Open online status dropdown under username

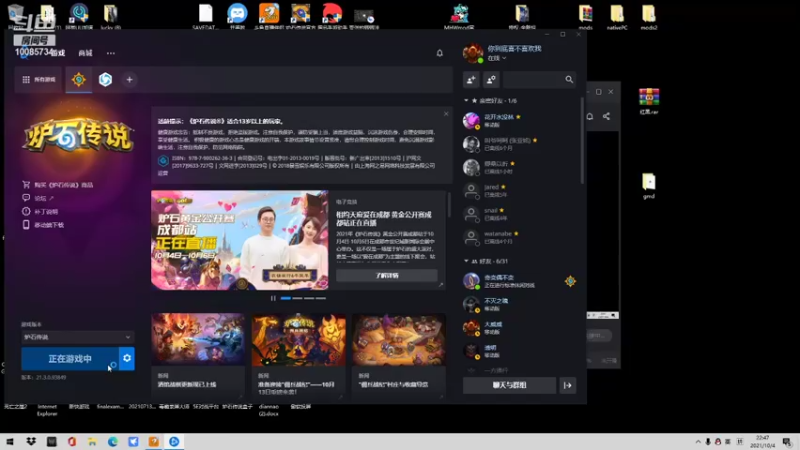(496, 59)
